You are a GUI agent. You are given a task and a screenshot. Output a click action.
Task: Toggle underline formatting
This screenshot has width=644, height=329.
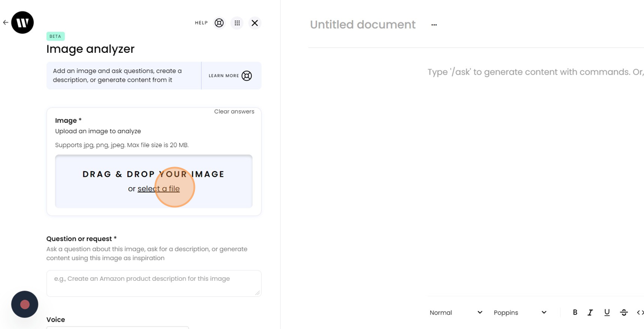pos(607,312)
